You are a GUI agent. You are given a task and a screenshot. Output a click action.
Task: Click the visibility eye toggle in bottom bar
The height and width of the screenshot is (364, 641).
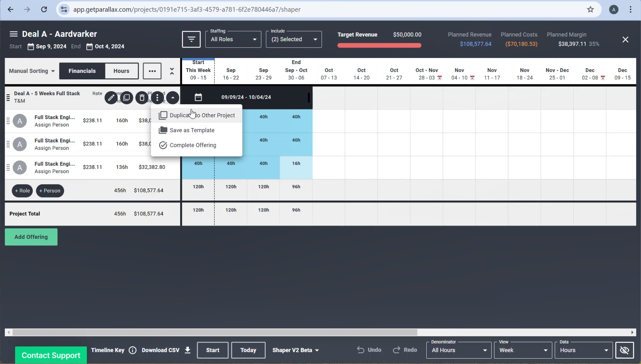pyautogui.click(x=625, y=350)
